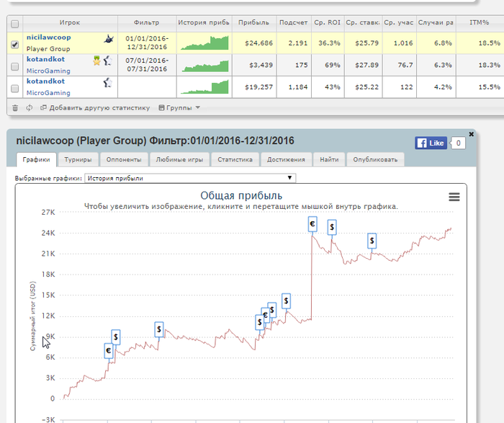Click the profit thumbnail in $19,257 row
Image resolution: width=504 pixels, height=423 pixels.
coord(204,87)
